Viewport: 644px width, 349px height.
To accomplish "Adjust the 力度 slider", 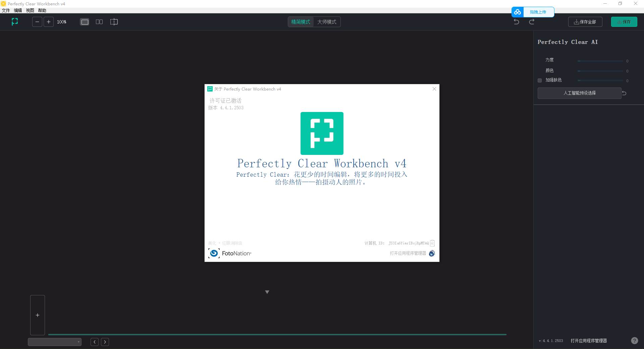I will [600, 61].
